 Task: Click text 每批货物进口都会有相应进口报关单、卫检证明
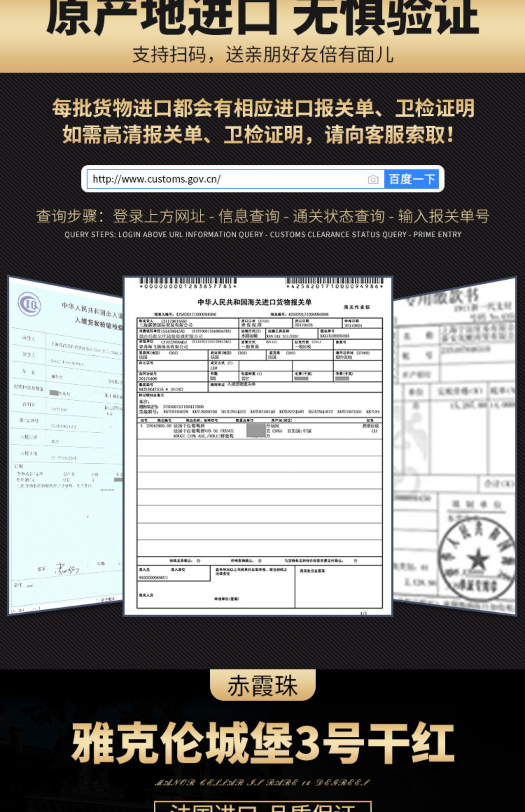(263, 108)
